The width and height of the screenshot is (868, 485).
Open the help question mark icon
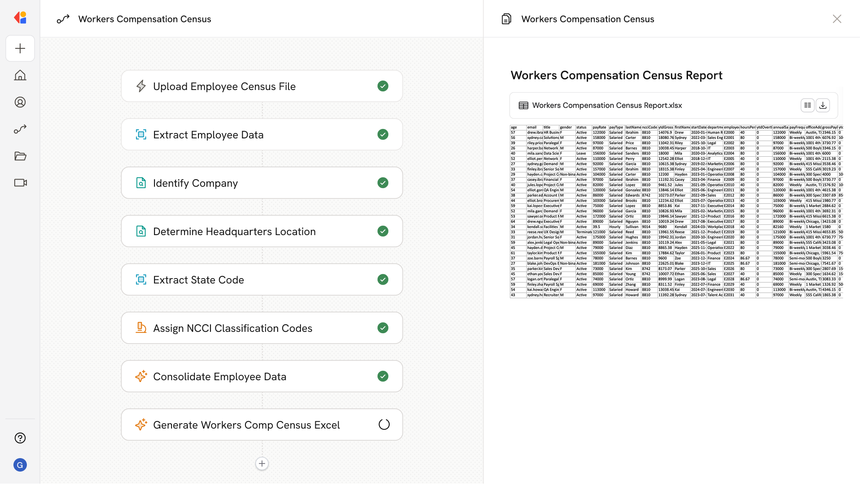pyautogui.click(x=20, y=438)
